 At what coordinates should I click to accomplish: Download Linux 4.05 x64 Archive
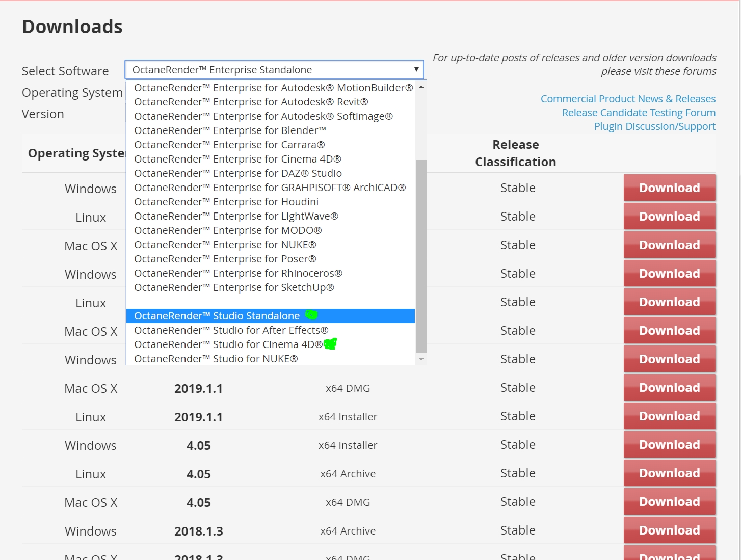point(670,473)
